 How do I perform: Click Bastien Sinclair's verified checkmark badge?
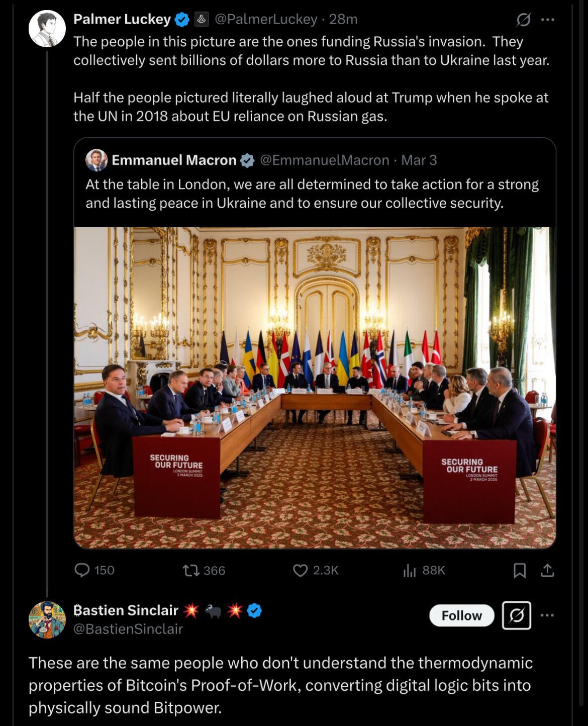(x=255, y=611)
